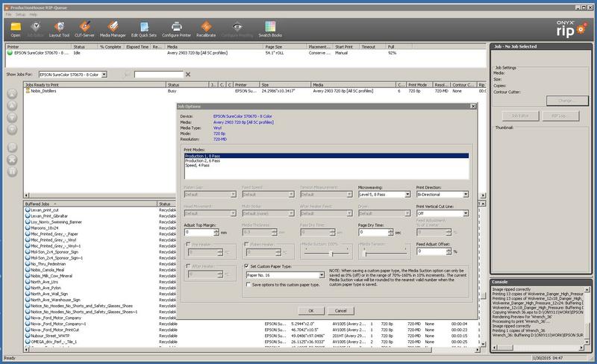Click the bottom round queue control button
597x364 pixels.
pos(12,172)
